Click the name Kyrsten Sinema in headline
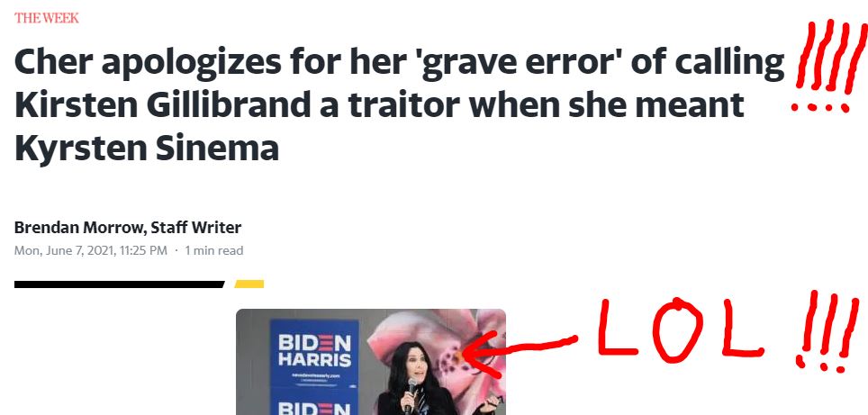 [x=146, y=149]
